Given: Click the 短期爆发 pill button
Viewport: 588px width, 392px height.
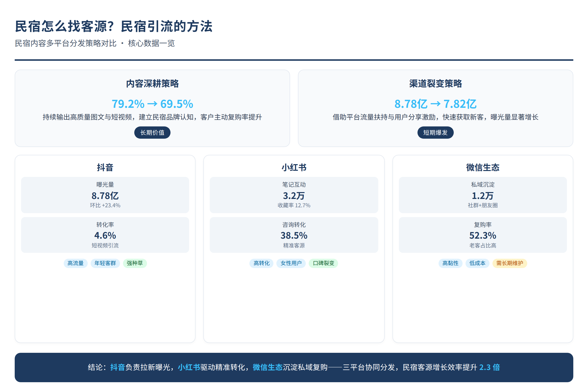Looking at the screenshot, I should [x=436, y=133].
